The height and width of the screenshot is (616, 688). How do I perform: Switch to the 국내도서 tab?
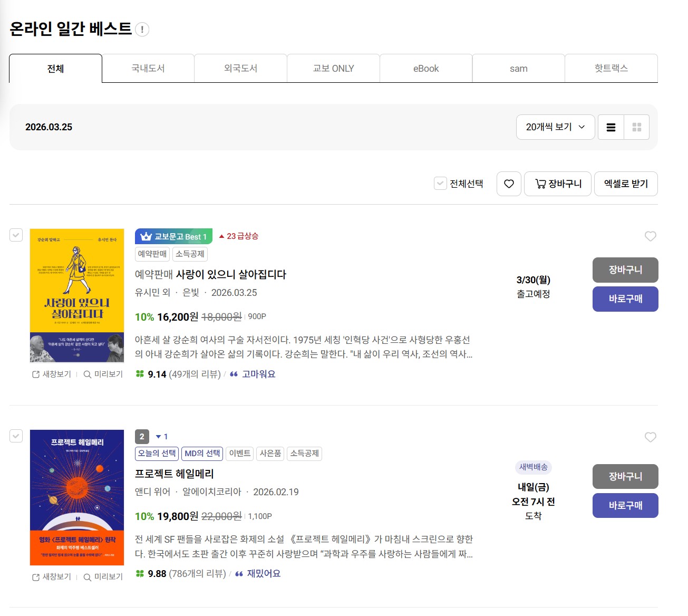148,69
